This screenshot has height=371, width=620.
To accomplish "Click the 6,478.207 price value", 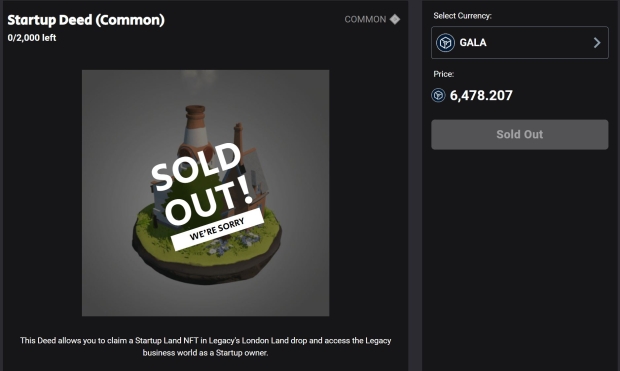I will [481, 95].
